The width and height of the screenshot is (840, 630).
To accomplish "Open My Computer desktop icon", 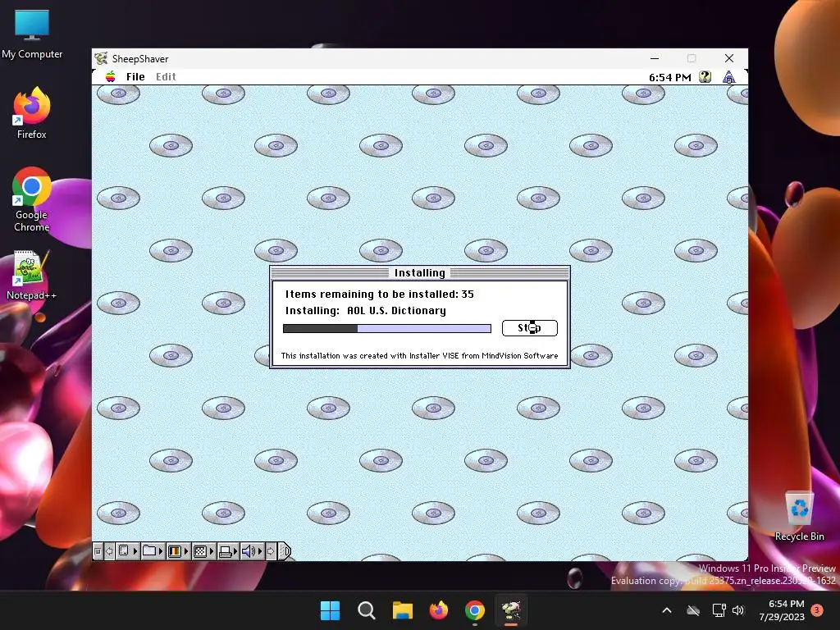I will point(32,34).
